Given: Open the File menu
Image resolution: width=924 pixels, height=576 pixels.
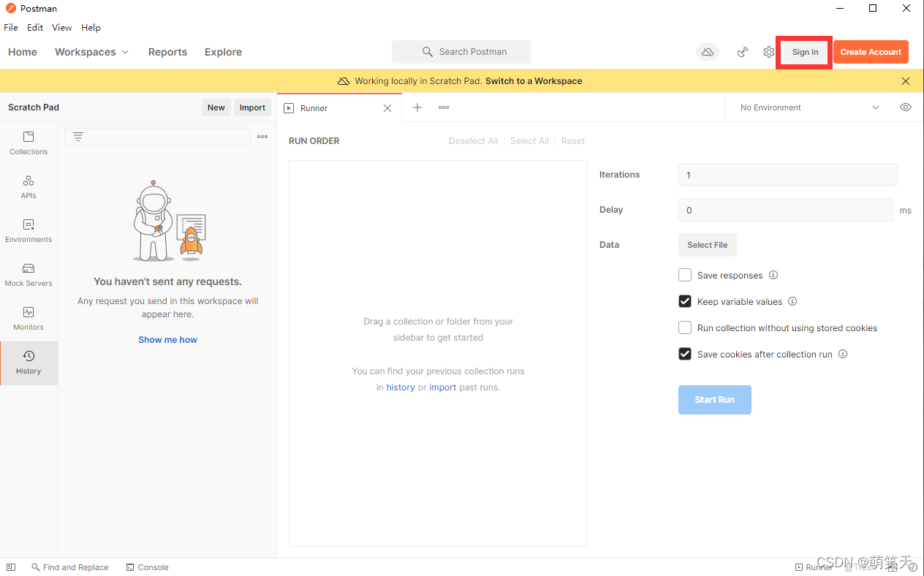Looking at the screenshot, I should 11,28.
